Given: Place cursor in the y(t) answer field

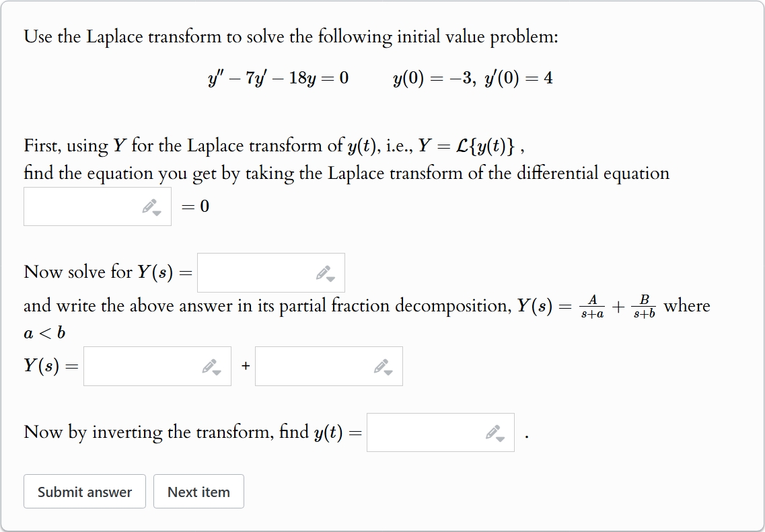Looking at the screenshot, I should pyautogui.click(x=424, y=432).
